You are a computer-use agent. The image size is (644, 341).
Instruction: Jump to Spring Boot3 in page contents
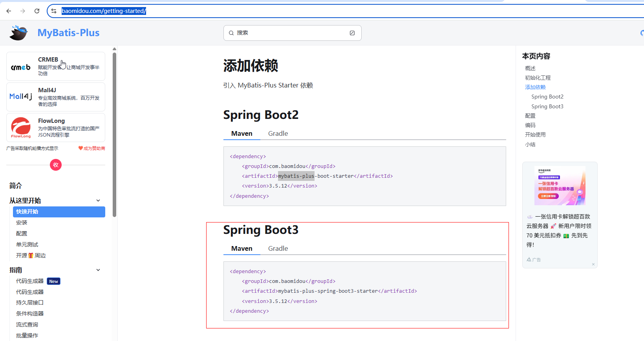pos(547,106)
